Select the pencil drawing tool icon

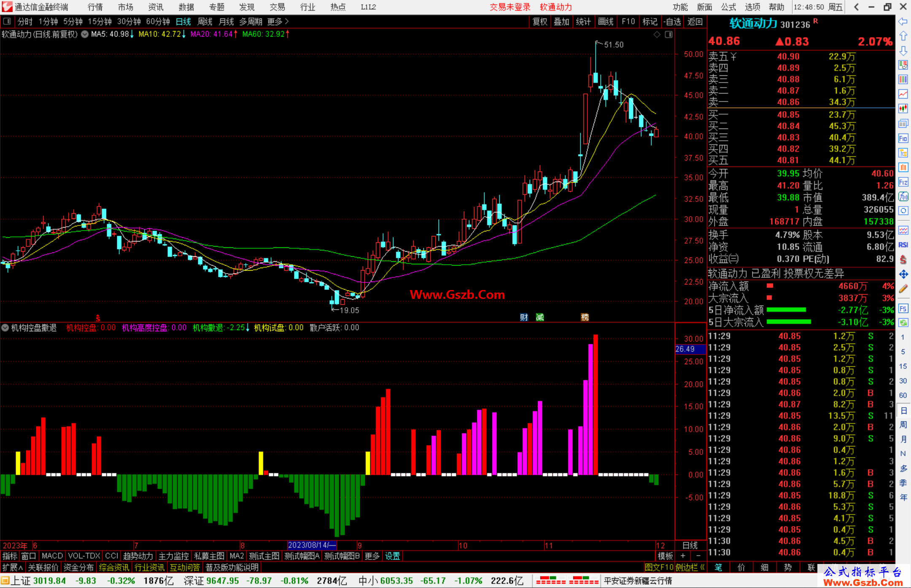point(903,289)
